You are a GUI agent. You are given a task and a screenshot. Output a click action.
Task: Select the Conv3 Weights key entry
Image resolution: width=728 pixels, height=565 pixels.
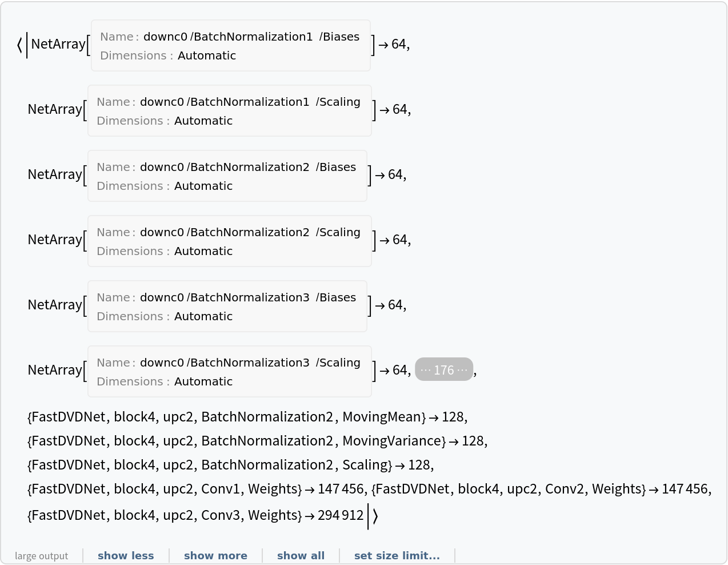(165, 515)
